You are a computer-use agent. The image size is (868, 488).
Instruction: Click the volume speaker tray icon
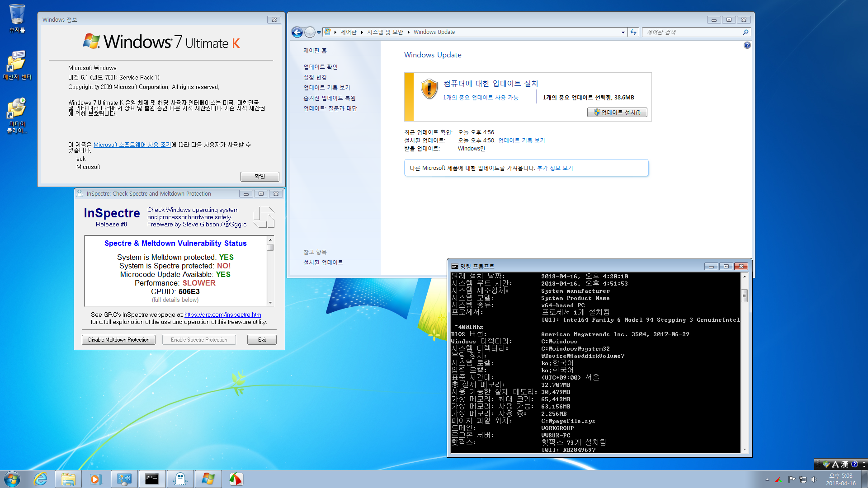click(x=814, y=479)
